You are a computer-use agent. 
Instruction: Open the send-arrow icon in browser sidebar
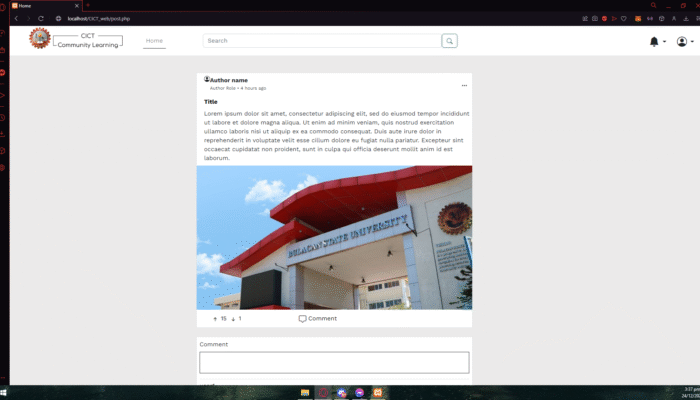[3, 96]
